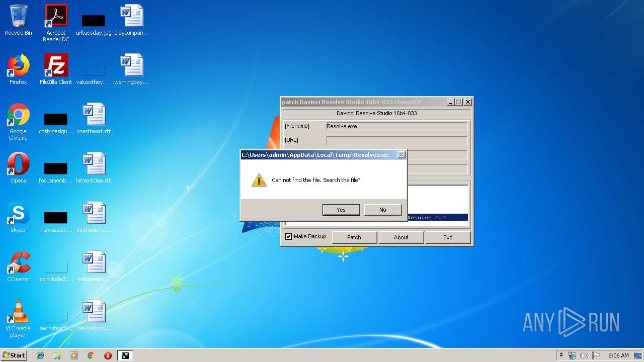The width and height of the screenshot is (644, 362).
Task: Launch VLC media player shortcut
Action: [x=18, y=319]
